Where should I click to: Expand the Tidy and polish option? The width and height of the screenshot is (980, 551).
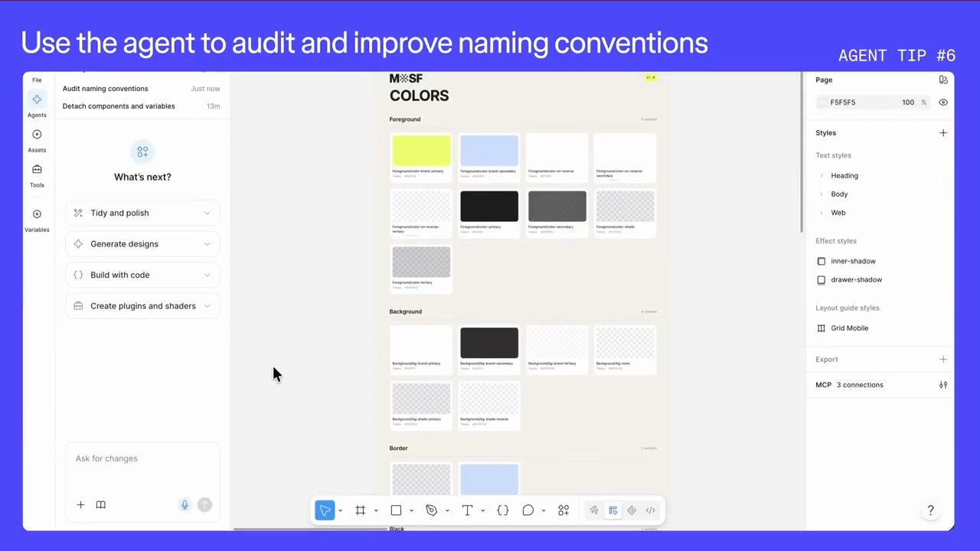point(142,213)
